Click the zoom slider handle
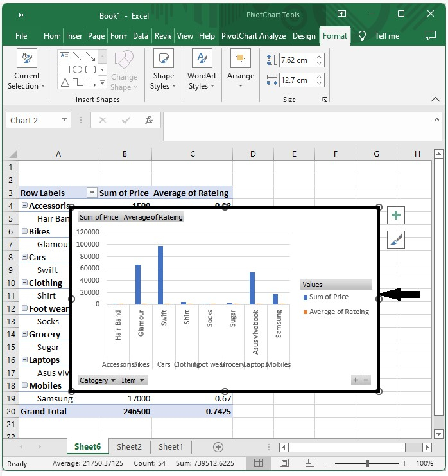Image resolution: width=448 pixels, height=476 pixels. tap(367, 463)
